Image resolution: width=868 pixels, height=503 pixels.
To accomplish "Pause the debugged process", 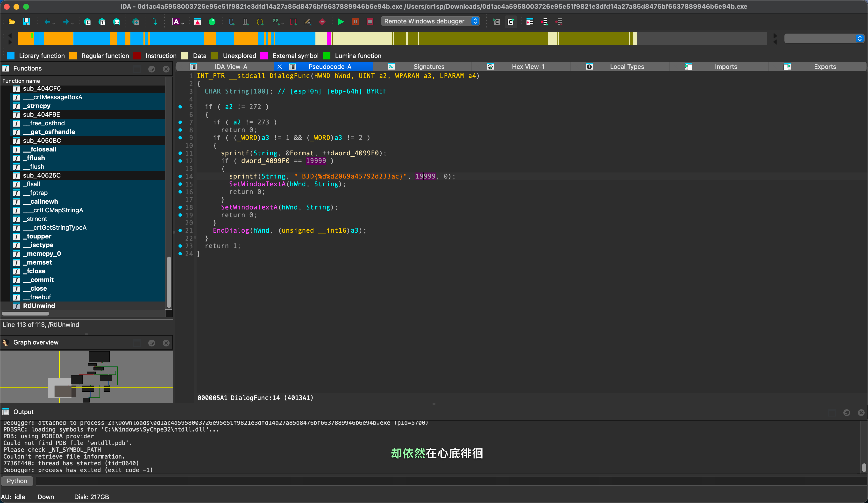I will point(356,22).
